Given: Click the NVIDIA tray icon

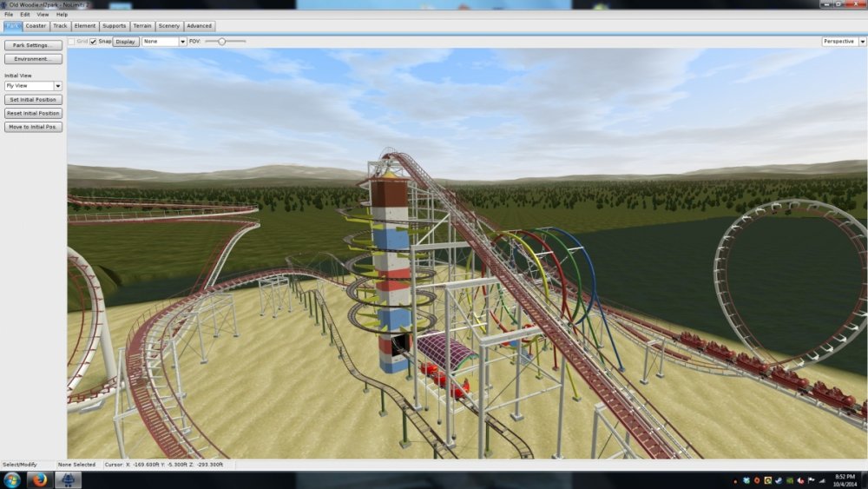Looking at the screenshot, I should click(x=788, y=480).
